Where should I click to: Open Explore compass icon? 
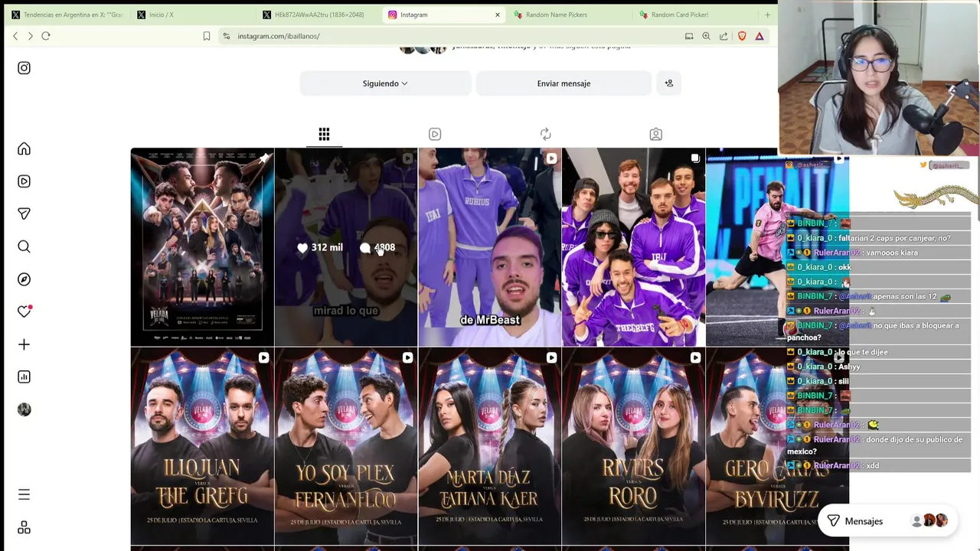24,279
